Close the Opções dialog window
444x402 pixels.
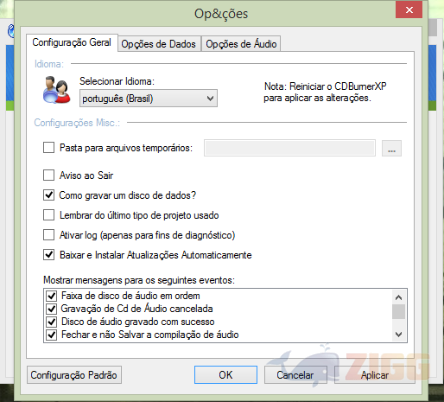[x=409, y=10]
